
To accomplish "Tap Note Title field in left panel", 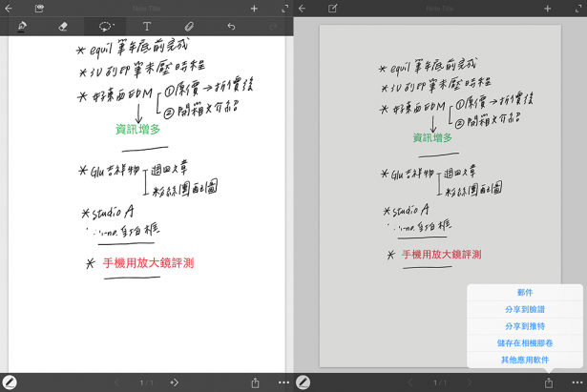I will click(146, 9).
